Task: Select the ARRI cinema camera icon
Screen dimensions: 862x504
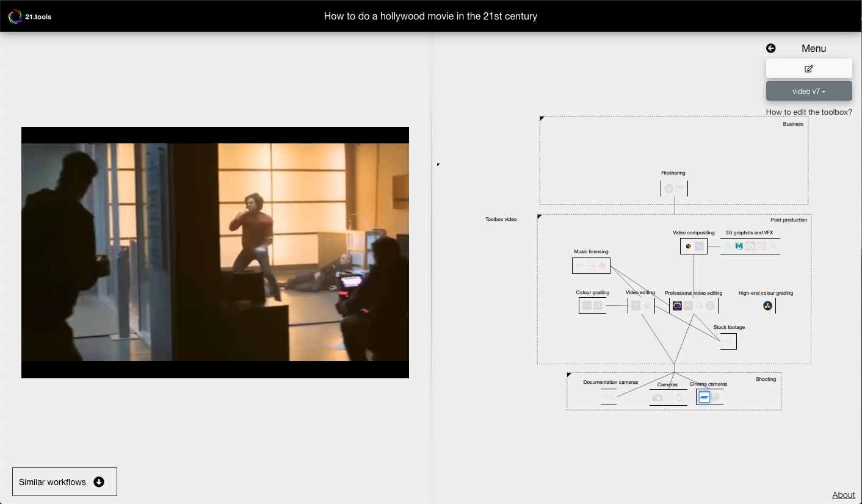Action: (704, 397)
